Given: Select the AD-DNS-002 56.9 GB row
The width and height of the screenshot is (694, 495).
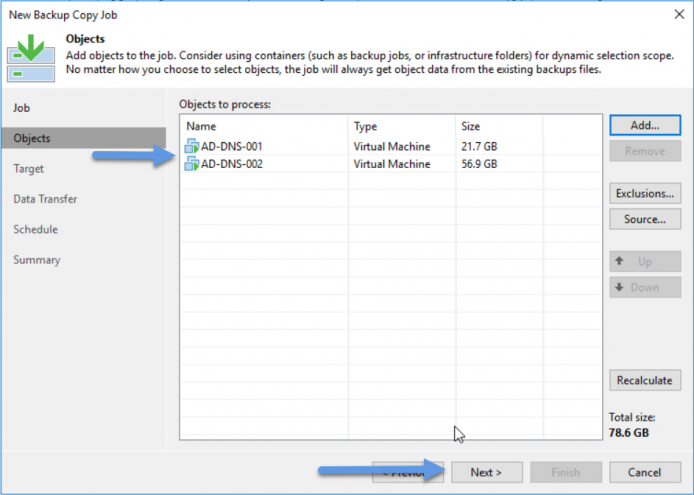Looking at the screenshot, I should pos(391,164).
